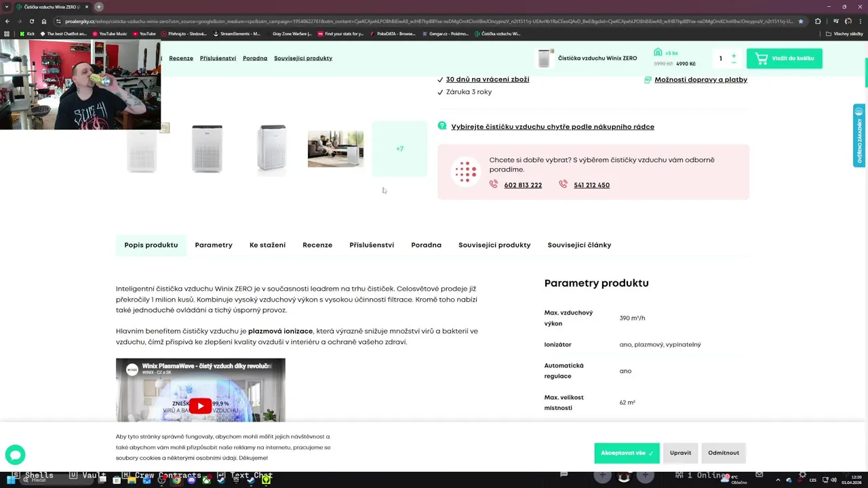The width and height of the screenshot is (868, 488).
Task: Click the ano, plazmový, vypínatelný value
Action: click(660, 344)
